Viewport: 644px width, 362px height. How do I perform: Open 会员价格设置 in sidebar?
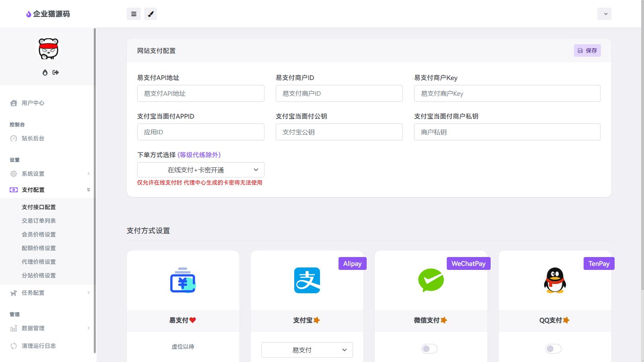(39, 234)
